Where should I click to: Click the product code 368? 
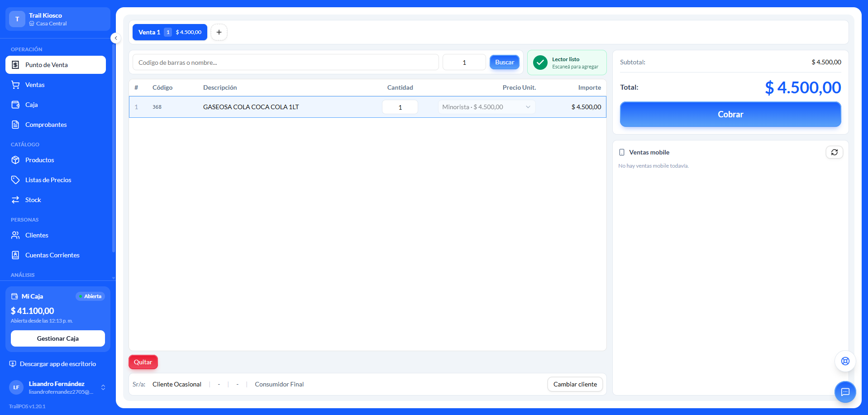click(157, 107)
